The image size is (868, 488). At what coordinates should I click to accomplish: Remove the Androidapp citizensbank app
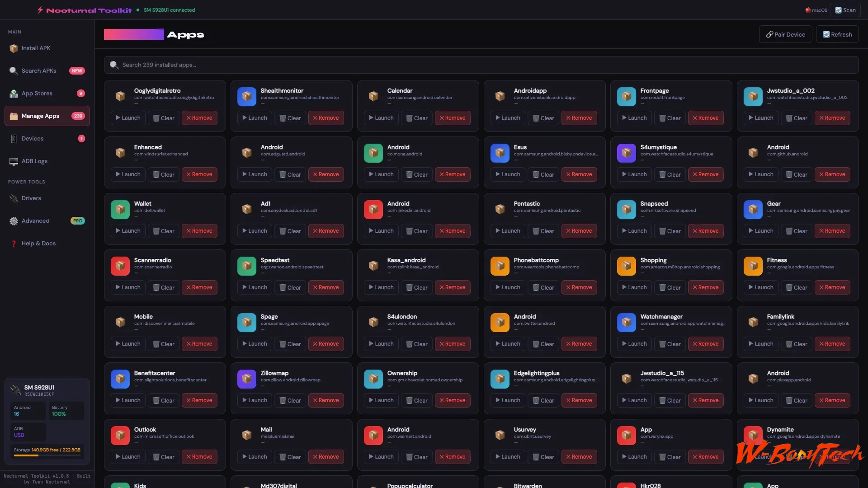[x=579, y=118]
